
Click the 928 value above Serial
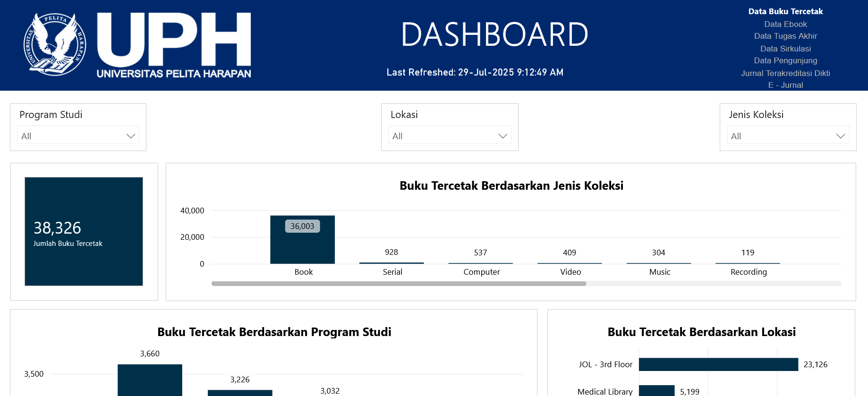391,252
